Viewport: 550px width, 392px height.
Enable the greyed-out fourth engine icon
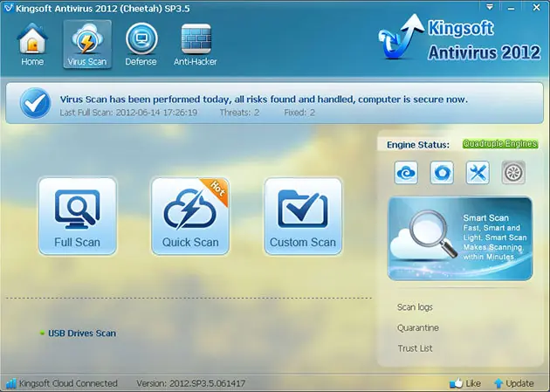(x=513, y=173)
